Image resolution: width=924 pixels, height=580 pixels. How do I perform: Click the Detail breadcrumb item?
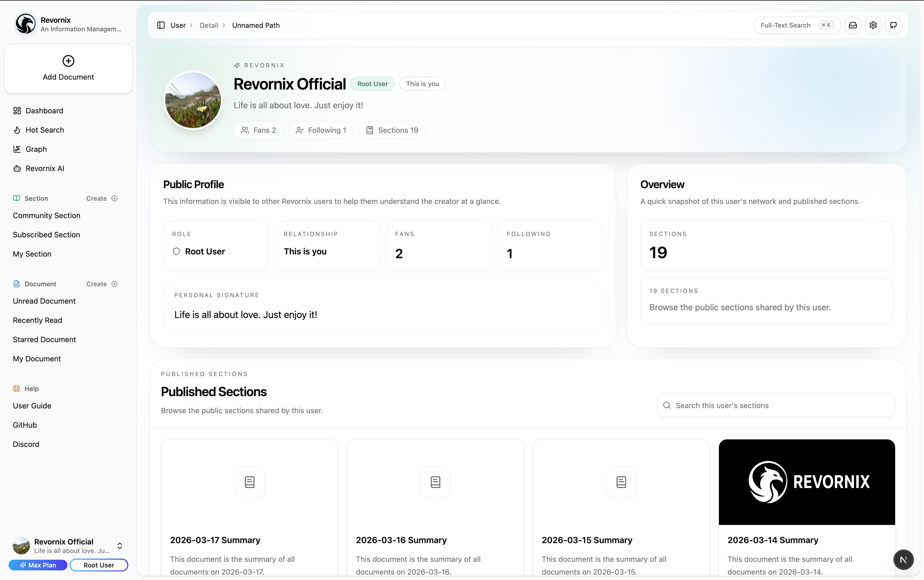point(209,25)
